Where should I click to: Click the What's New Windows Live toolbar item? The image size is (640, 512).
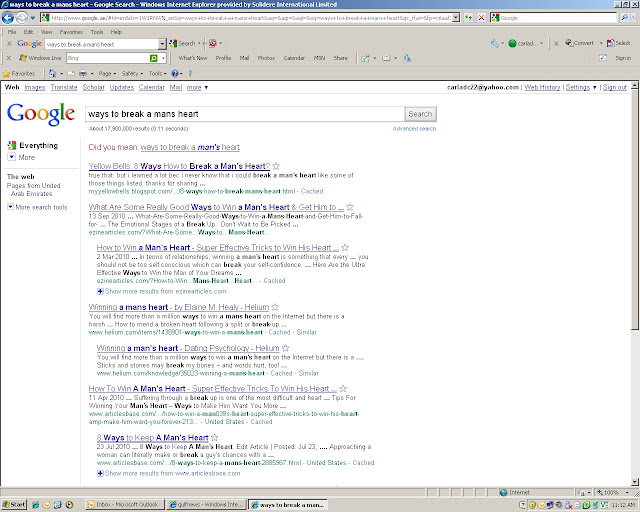193,58
